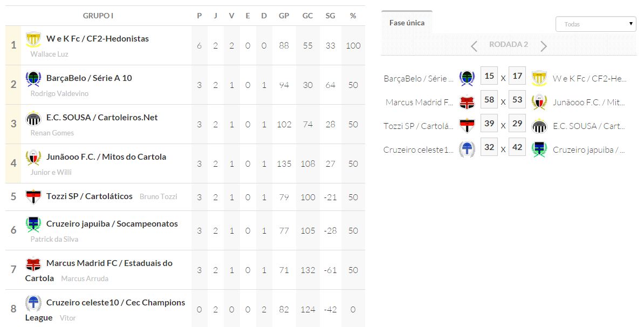This screenshot has height=327, width=644.
Task: Click W e K Fc team crest in standings
Action: [33, 39]
